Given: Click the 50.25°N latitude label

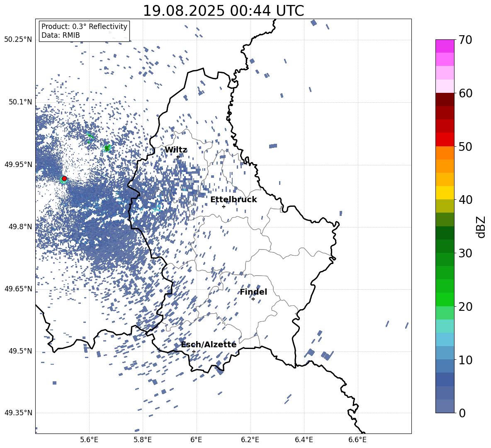Looking at the screenshot, I should [18, 40].
